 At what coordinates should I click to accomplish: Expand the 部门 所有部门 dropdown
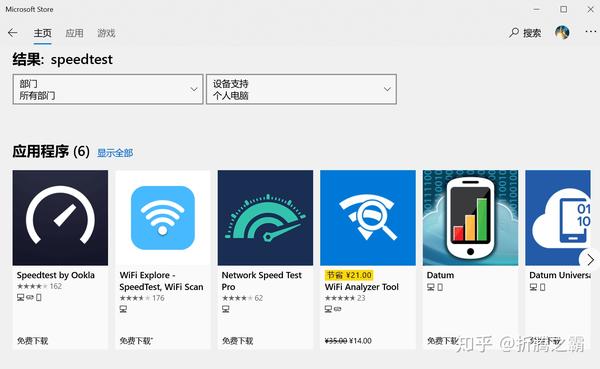point(108,89)
